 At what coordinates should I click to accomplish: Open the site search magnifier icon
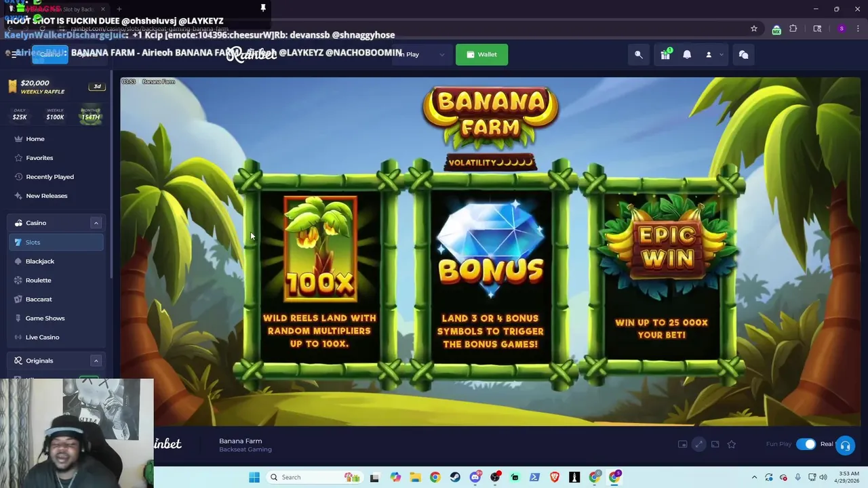[638, 55]
